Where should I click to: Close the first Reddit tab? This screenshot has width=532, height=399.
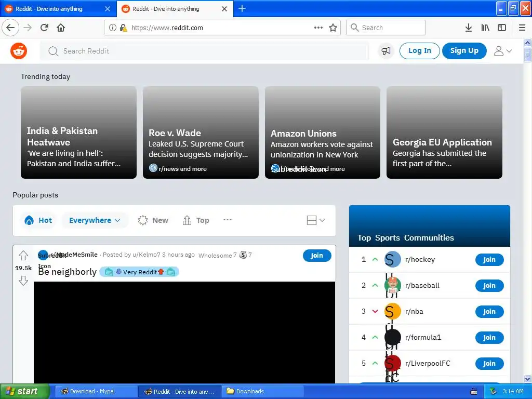(108, 9)
